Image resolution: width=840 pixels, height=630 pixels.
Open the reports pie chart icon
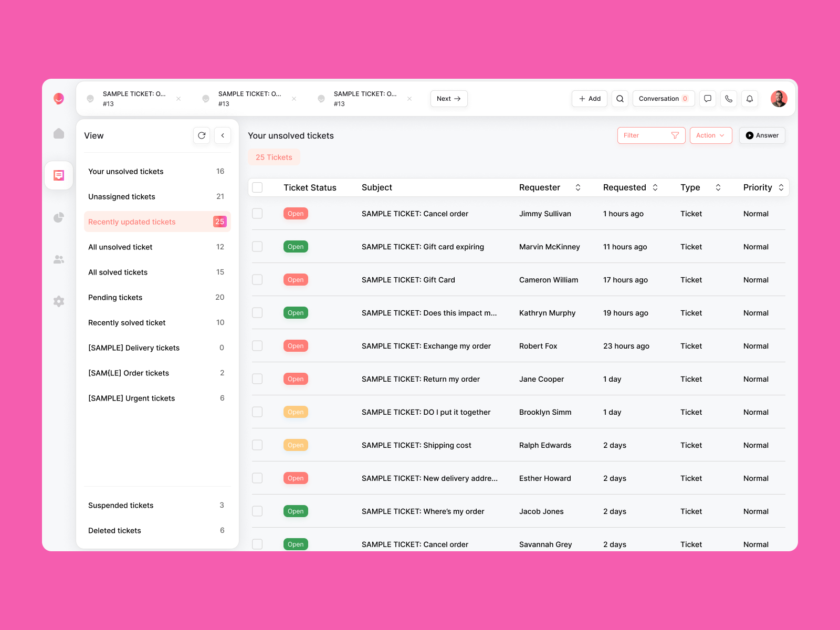pos(59,217)
